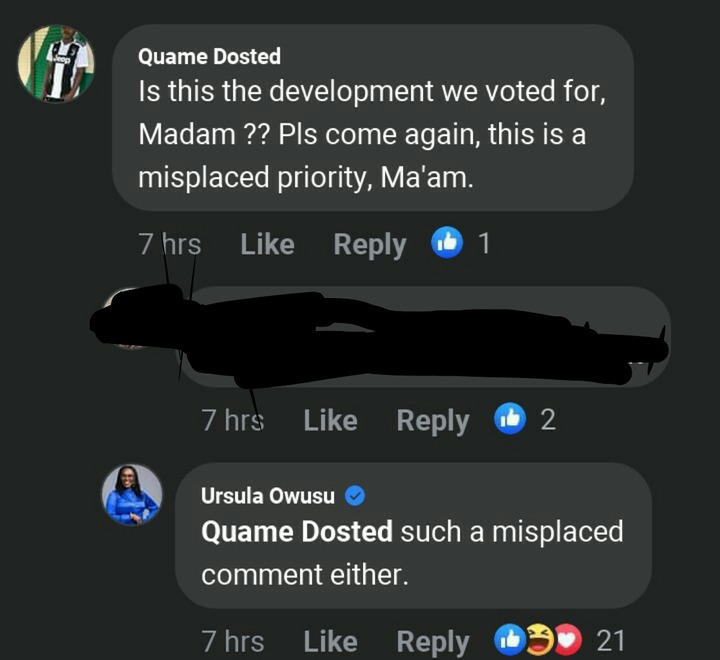This screenshot has width=720, height=660.
Task: Reply to Ursula Owusu's comment
Action: click(x=433, y=643)
